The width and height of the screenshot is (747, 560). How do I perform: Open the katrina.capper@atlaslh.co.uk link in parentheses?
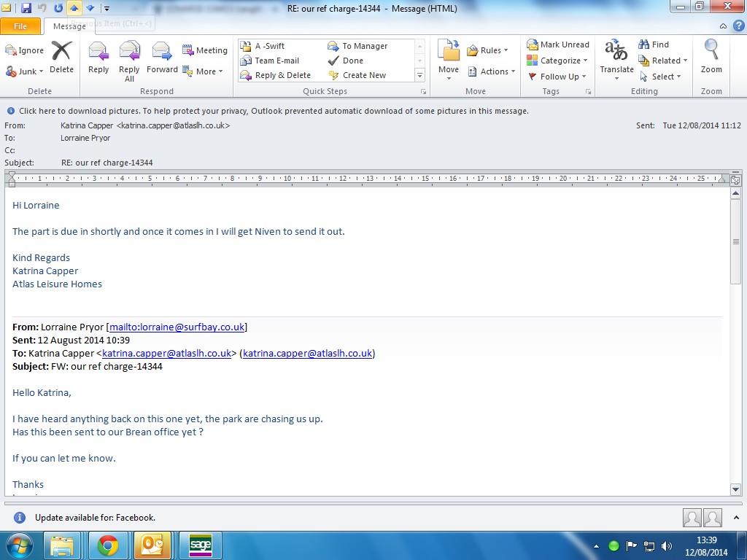point(307,354)
